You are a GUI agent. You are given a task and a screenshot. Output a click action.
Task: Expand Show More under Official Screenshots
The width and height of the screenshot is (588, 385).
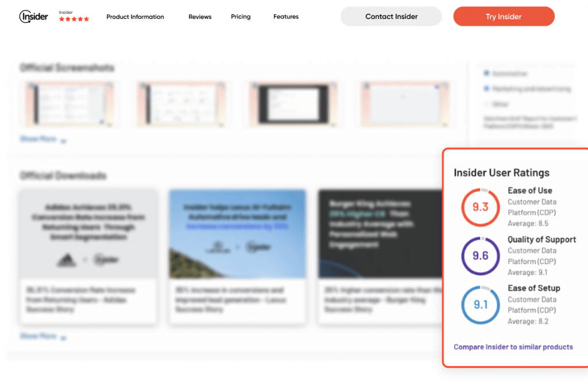click(x=42, y=139)
